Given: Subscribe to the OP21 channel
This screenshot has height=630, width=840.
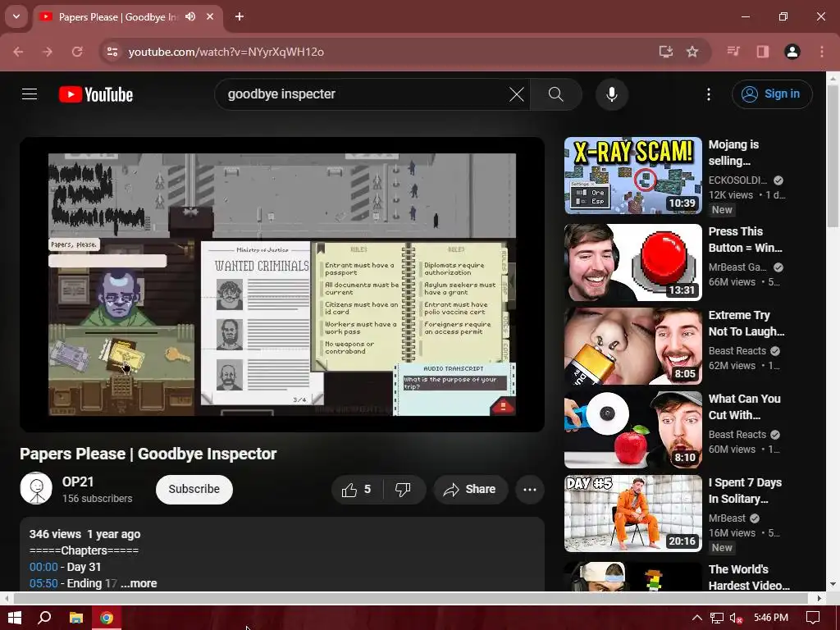Looking at the screenshot, I should pos(194,489).
